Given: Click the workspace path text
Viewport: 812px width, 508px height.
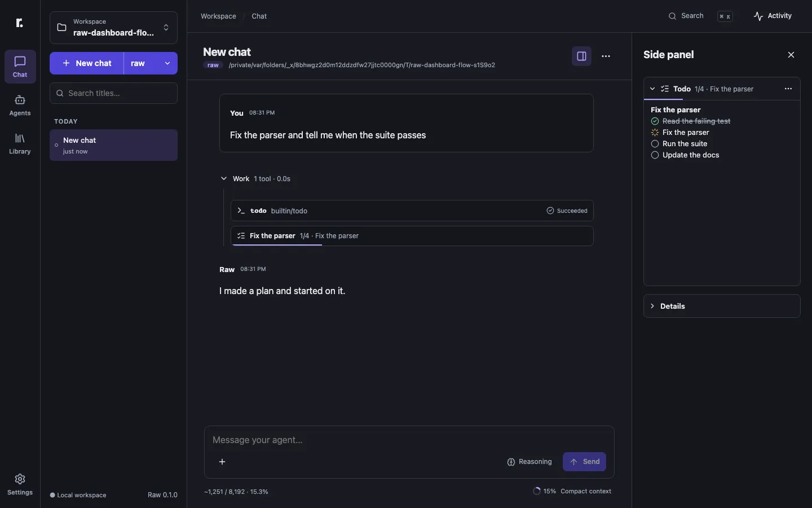Looking at the screenshot, I should [362, 65].
